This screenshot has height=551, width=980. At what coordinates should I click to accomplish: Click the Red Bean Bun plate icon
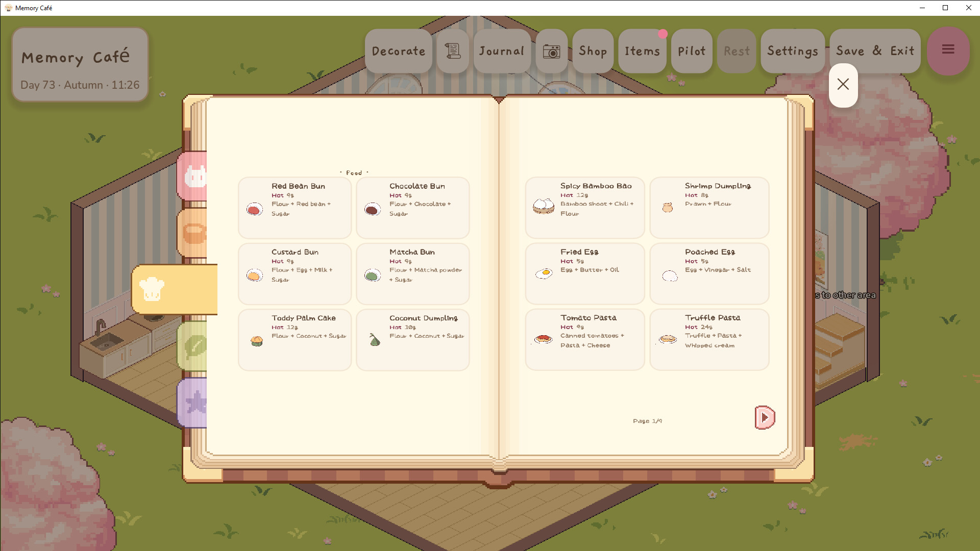(255, 209)
